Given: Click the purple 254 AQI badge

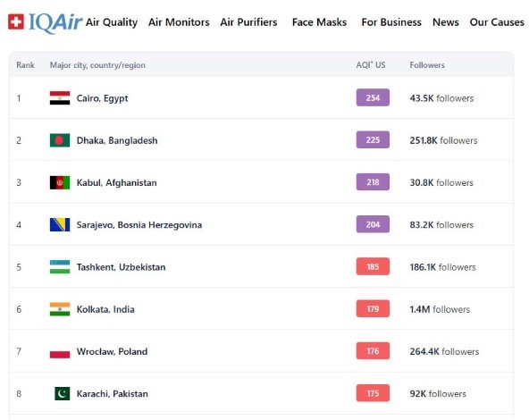Looking at the screenshot, I should 373,97.
